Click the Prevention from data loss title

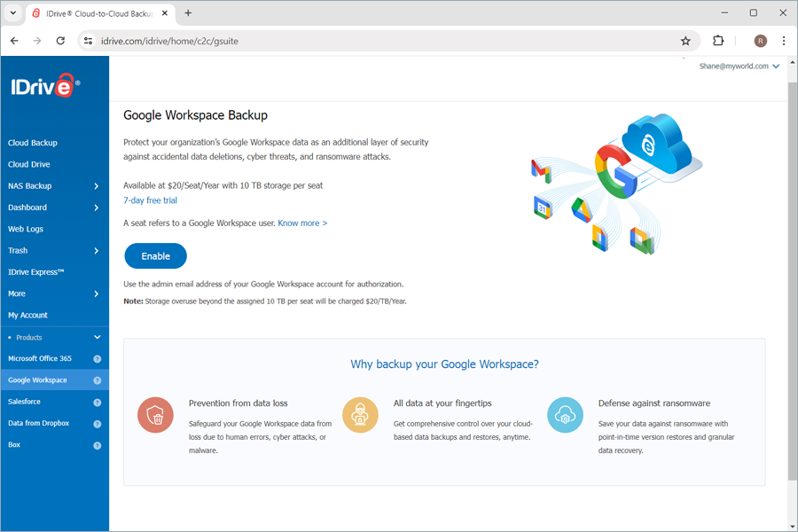(x=239, y=403)
